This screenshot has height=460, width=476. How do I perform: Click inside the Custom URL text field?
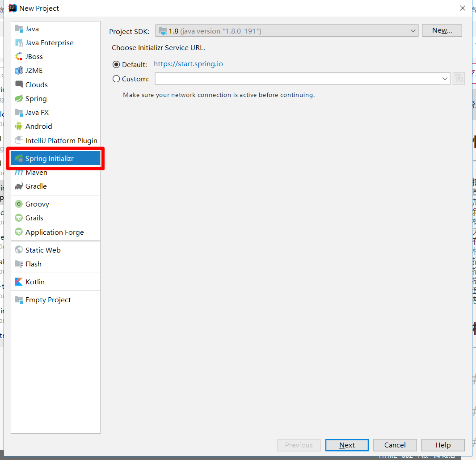(x=298, y=79)
